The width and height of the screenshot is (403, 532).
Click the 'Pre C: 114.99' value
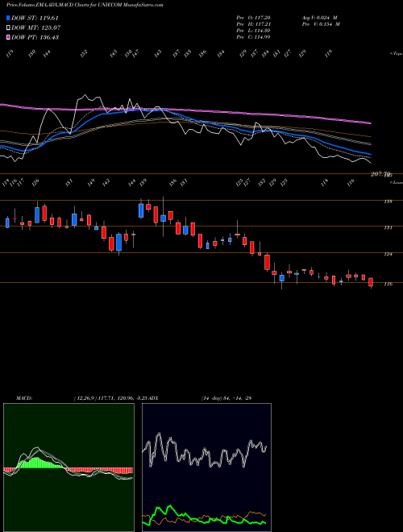[253, 37]
